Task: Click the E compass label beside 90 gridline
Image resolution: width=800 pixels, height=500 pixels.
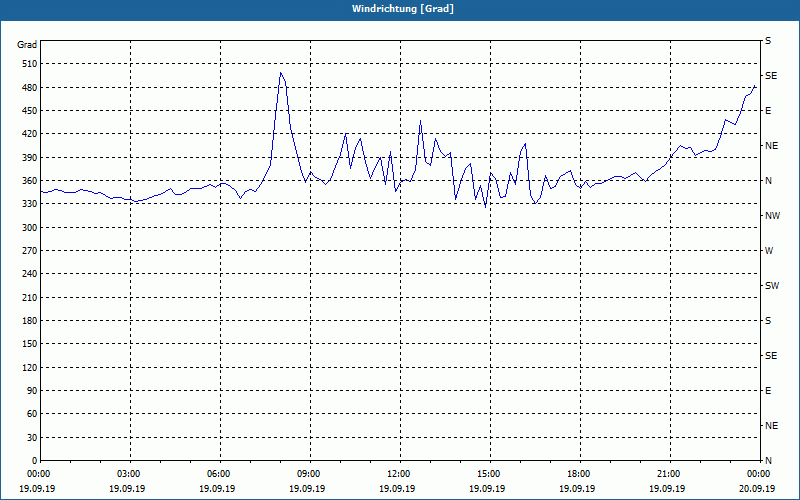Action: click(768, 391)
